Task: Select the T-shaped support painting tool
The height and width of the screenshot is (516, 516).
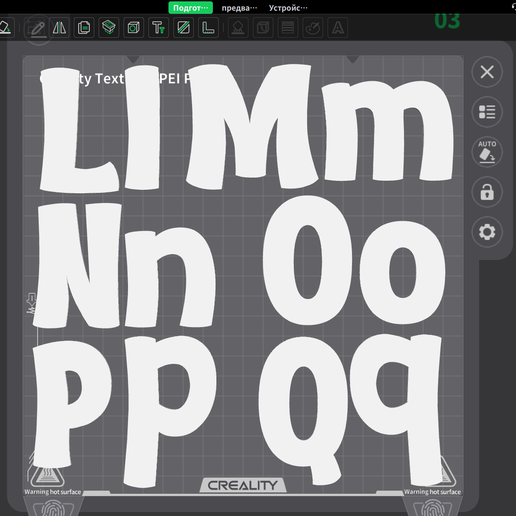Action: pos(158,28)
